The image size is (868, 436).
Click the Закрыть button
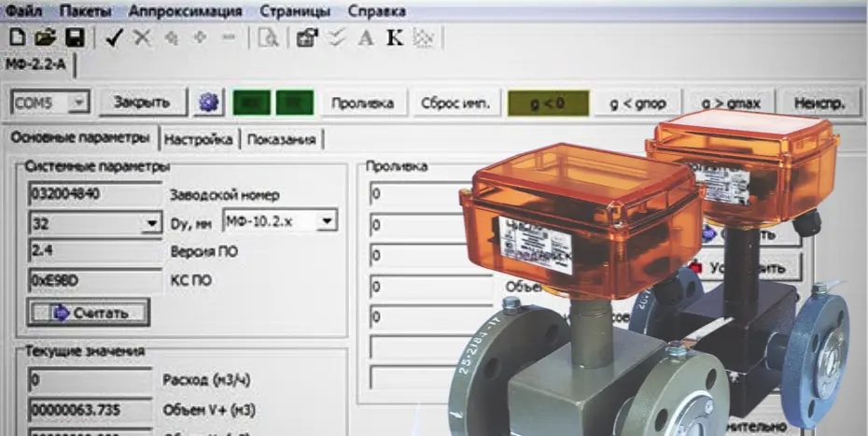click(143, 102)
